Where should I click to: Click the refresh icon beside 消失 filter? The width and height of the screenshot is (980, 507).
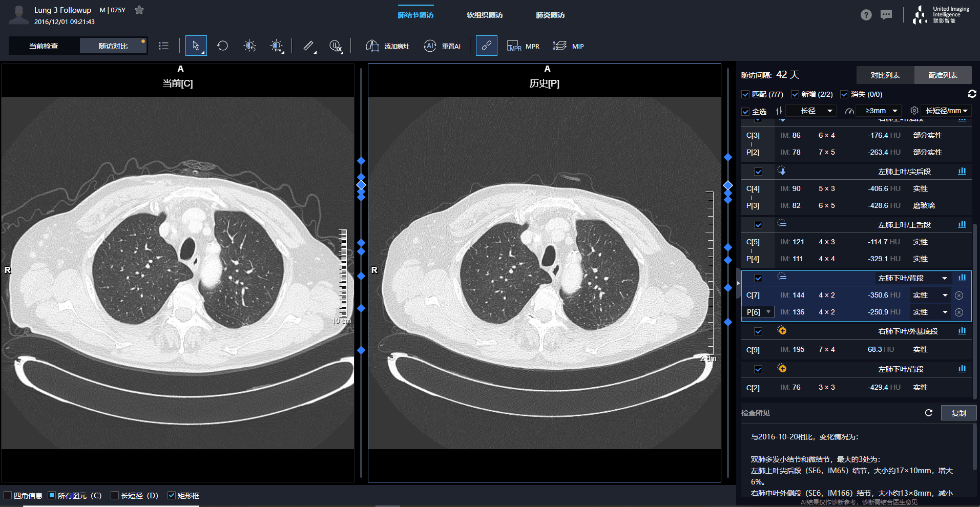(972, 94)
